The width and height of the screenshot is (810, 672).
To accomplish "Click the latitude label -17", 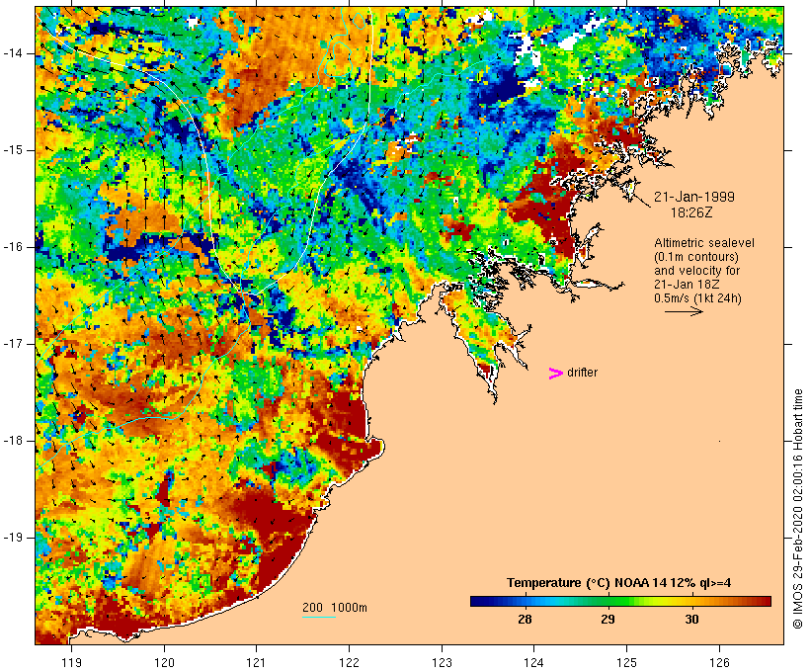I will [13, 344].
